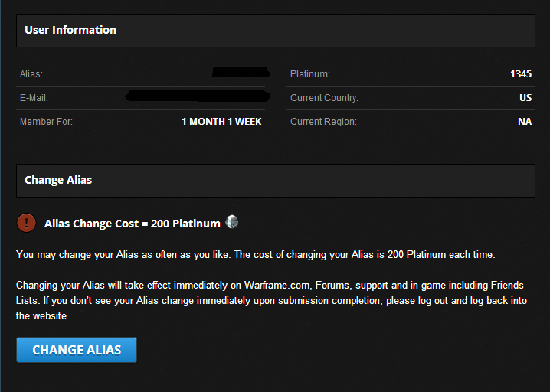Click the sentence about 200 Platinum each time
The height and width of the screenshot is (392, 550).
click(365, 254)
